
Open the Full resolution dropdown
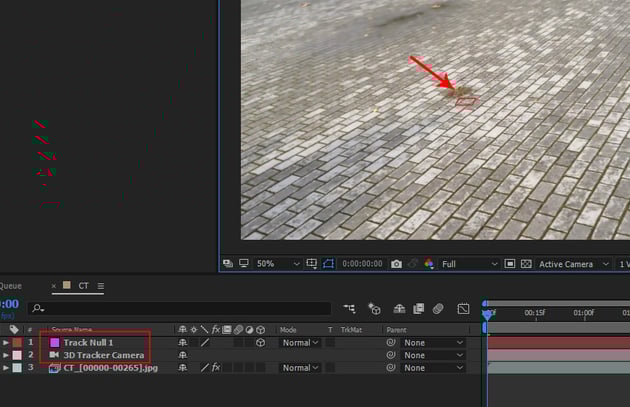[x=469, y=264]
